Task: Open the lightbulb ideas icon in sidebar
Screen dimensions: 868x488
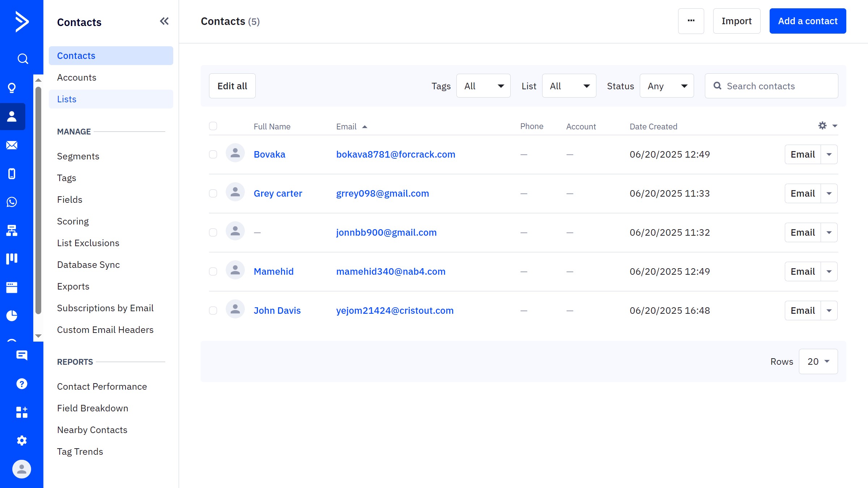Action: [x=12, y=88]
